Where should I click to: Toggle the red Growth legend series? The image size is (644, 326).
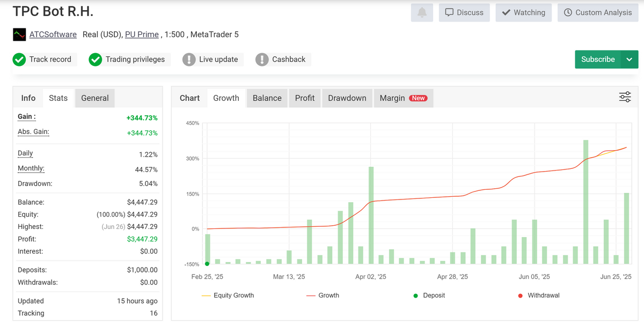[x=323, y=295]
